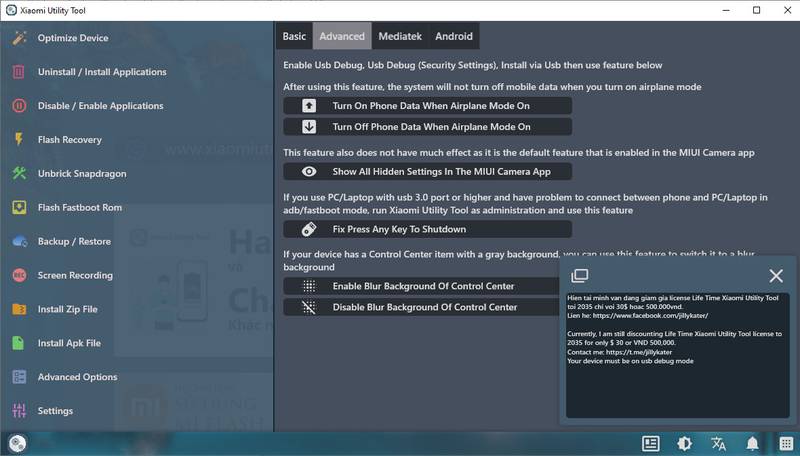Pop out the notification message window
Screen dimensions: 800x456
[579, 276]
